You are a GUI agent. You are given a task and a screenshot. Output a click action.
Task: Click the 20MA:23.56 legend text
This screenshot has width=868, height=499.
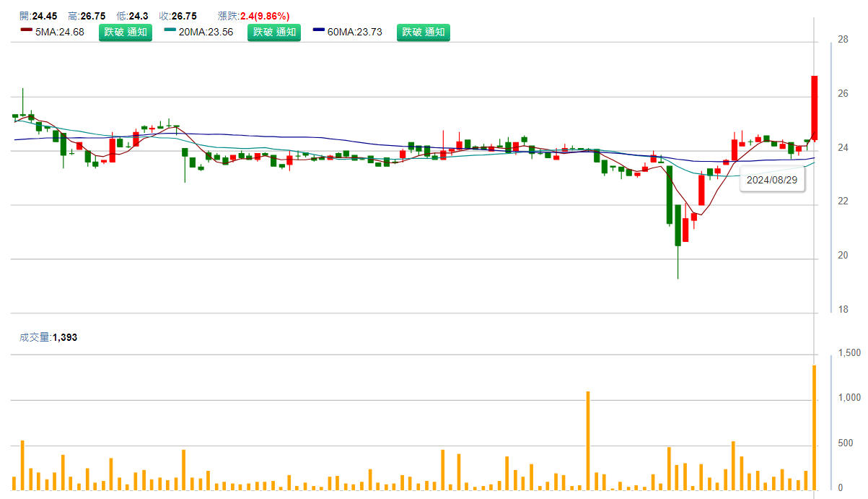206,32
